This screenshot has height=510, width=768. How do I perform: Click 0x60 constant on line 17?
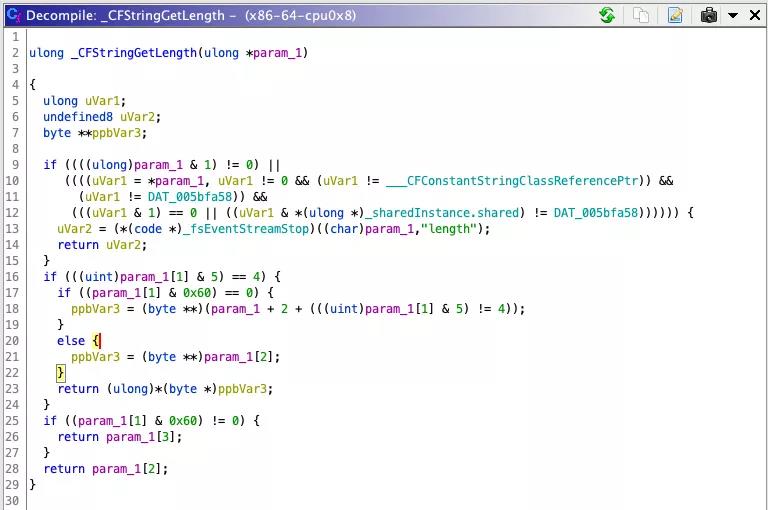[197, 293]
